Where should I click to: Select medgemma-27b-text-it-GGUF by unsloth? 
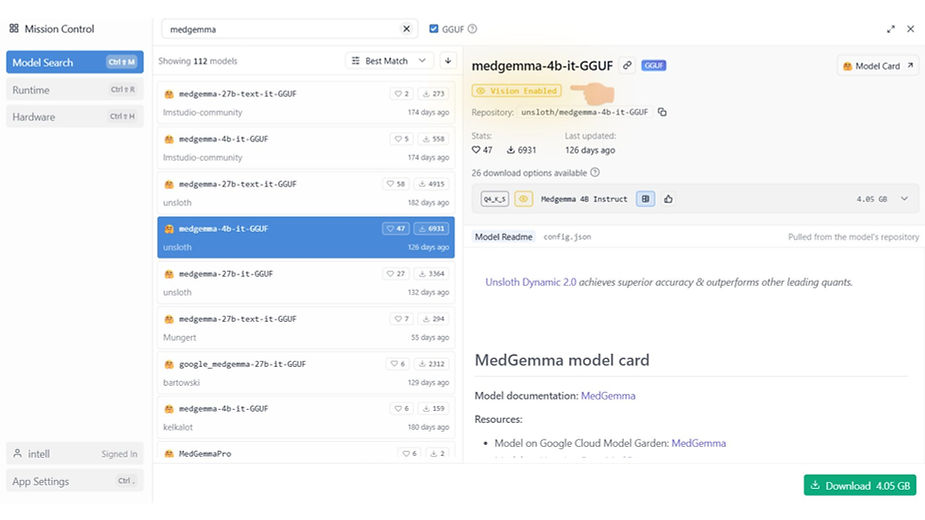coord(306,193)
